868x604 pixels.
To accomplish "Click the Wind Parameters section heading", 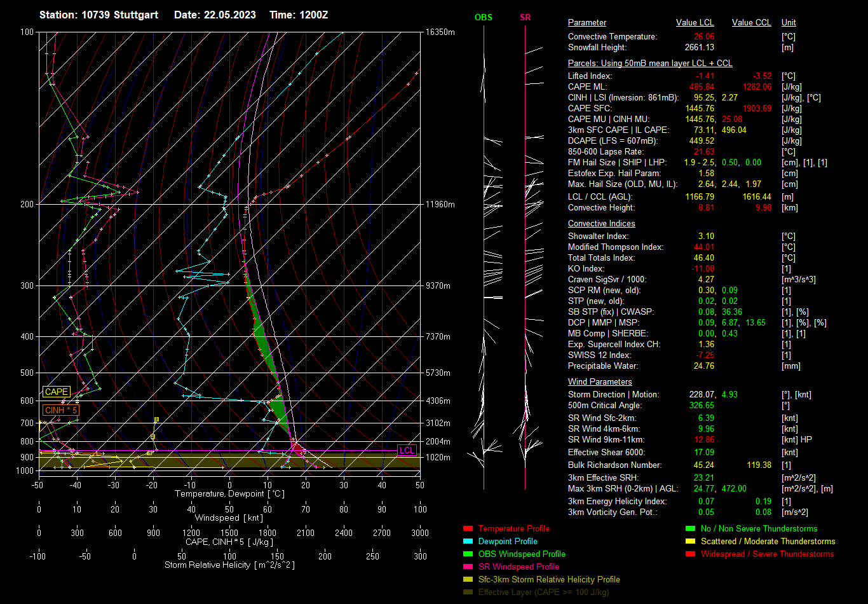I will tap(600, 382).
